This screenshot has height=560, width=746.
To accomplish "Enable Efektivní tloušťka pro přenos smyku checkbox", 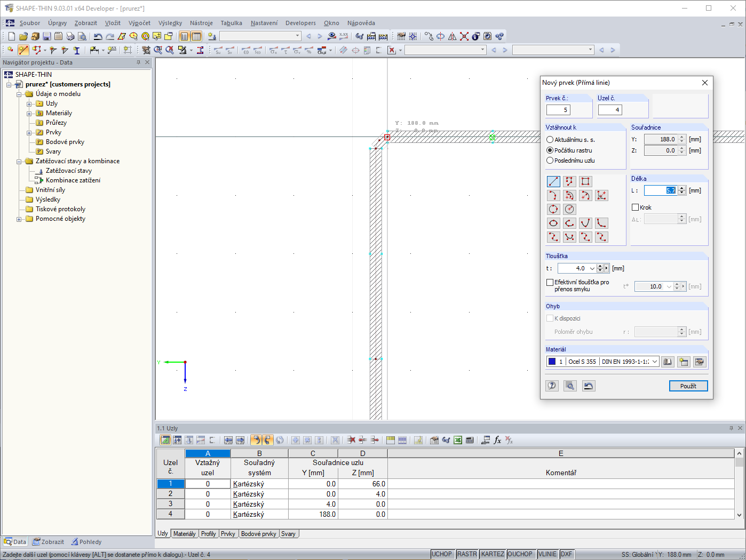I will coord(550,282).
